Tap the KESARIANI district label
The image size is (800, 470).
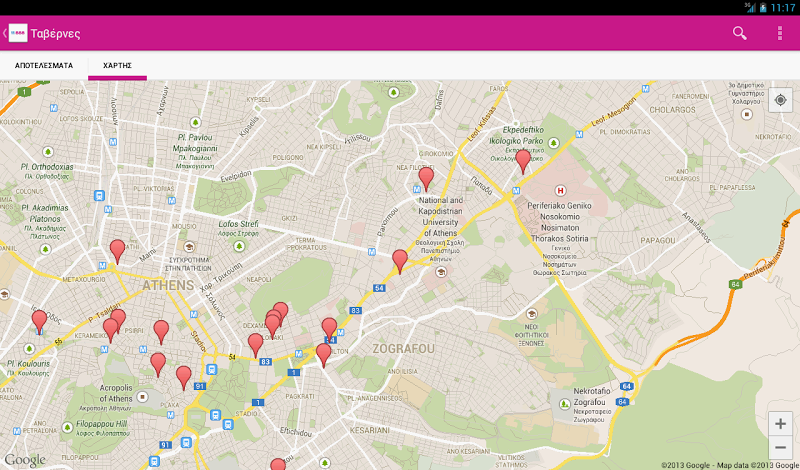pos(369,430)
